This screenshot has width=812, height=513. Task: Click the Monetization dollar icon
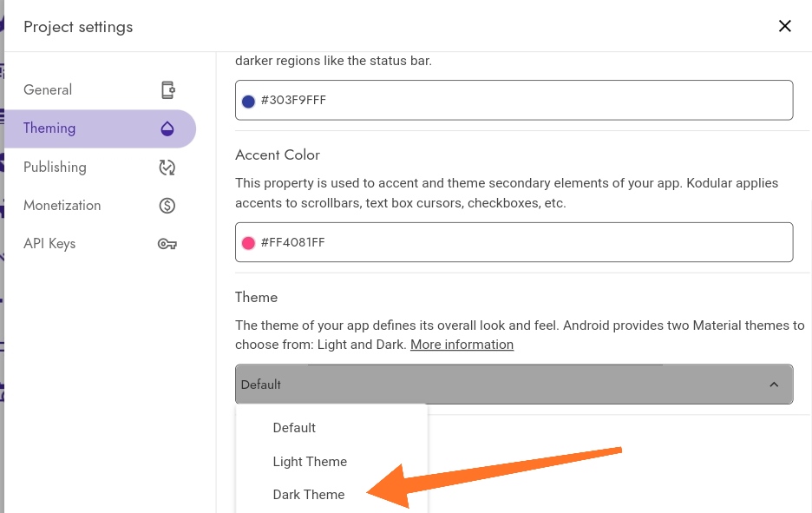167,206
